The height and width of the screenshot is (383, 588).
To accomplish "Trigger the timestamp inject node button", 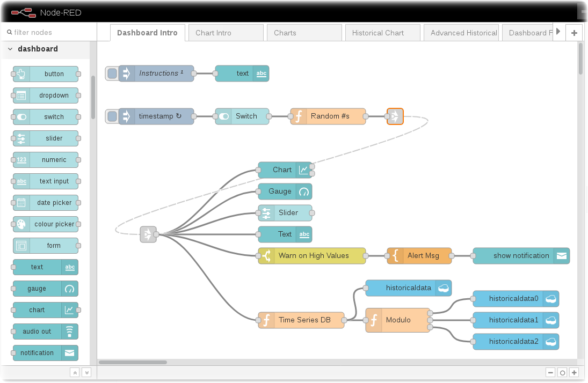I will pyautogui.click(x=112, y=116).
